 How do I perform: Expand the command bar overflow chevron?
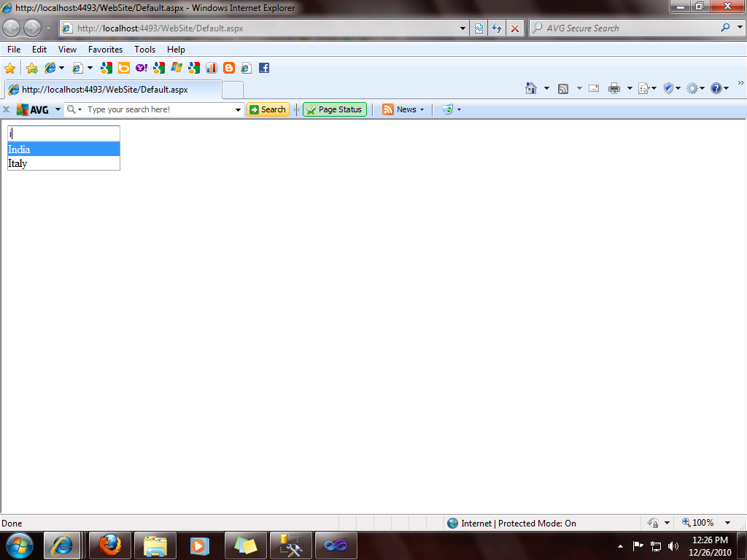tap(741, 83)
